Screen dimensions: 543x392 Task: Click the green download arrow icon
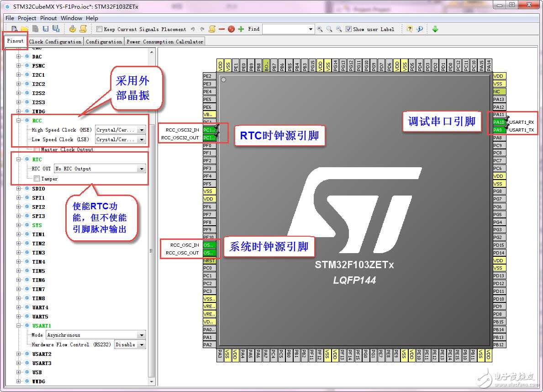pos(435,29)
